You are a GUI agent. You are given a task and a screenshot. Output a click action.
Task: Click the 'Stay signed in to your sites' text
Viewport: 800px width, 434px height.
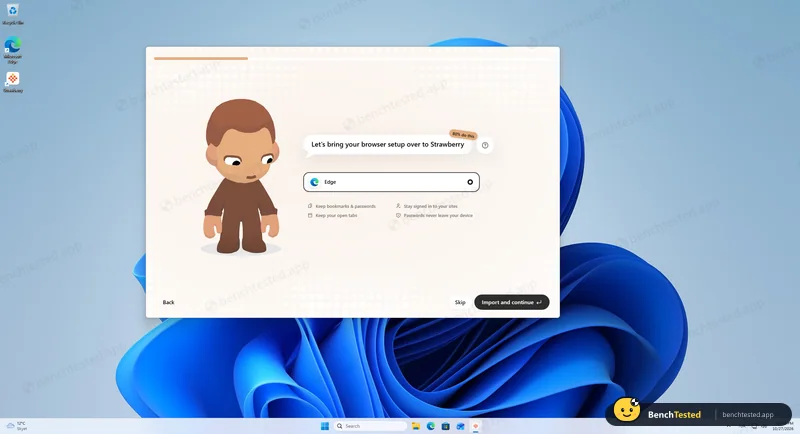click(x=431, y=207)
